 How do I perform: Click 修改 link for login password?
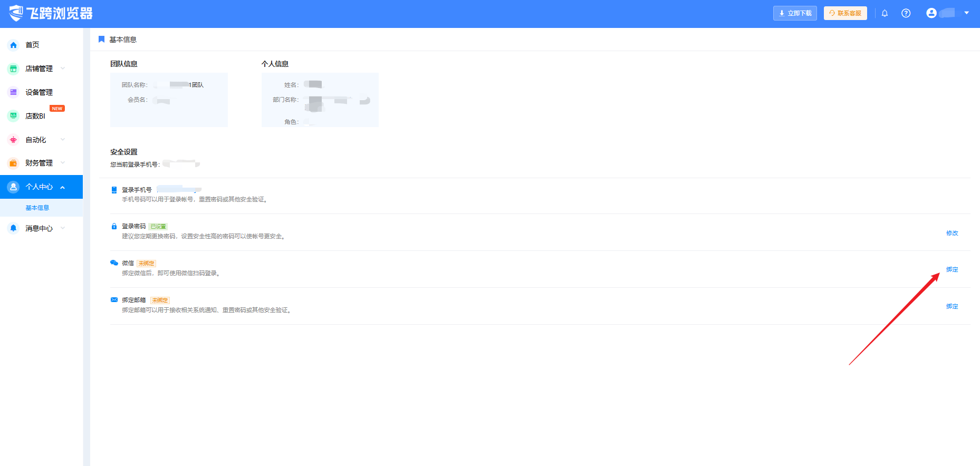(x=952, y=233)
